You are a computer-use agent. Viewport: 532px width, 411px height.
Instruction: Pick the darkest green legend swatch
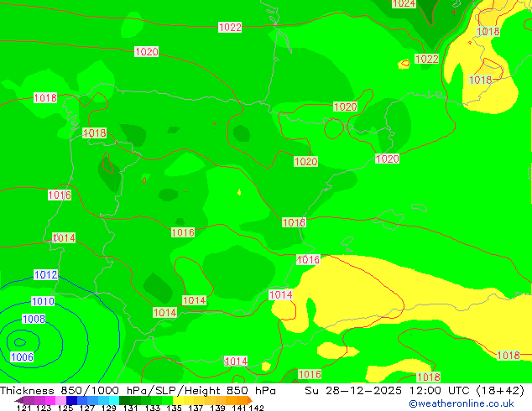pyautogui.click(x=124, y=400)
